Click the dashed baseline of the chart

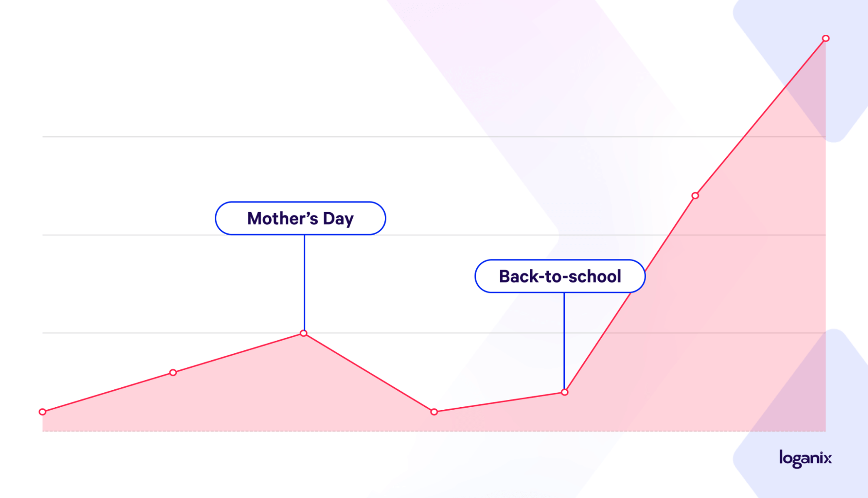[434, 431]
